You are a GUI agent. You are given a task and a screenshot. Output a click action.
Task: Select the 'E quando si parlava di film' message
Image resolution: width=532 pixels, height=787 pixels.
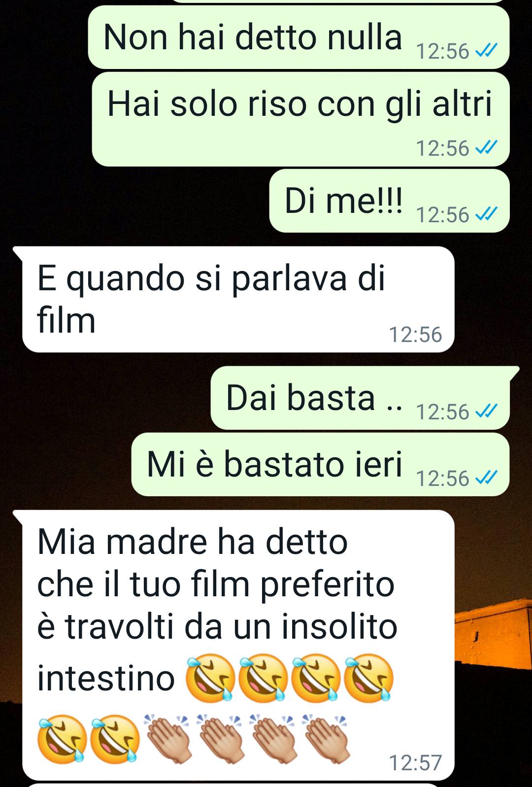[238, 299]
